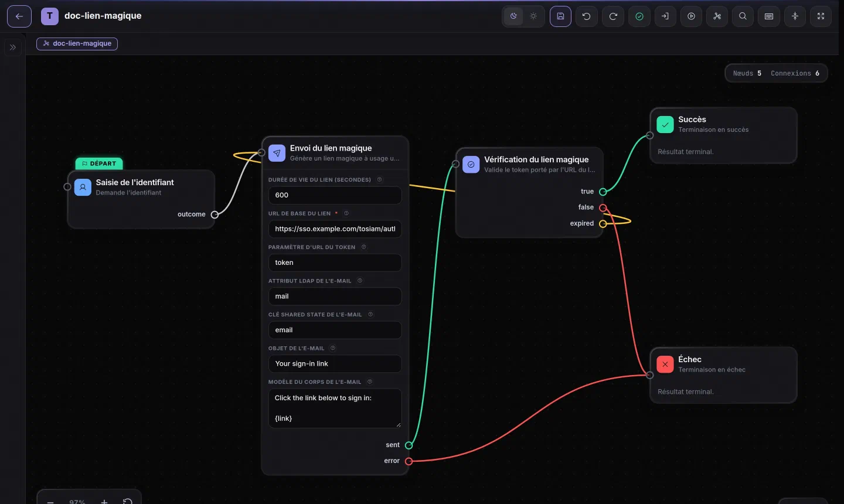Image resolution: width=844 pixels, height=504 pixels.
Task: Show help for Durée de vie du lien
Action: coord(380,180)
